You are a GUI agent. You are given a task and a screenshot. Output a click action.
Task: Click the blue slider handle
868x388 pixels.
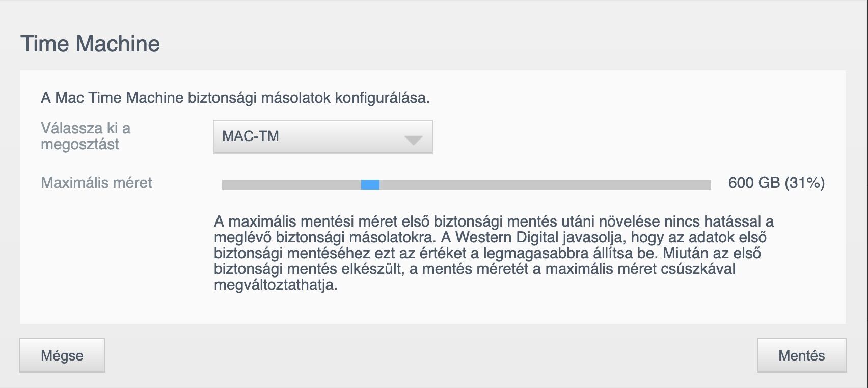coord(370,185)
